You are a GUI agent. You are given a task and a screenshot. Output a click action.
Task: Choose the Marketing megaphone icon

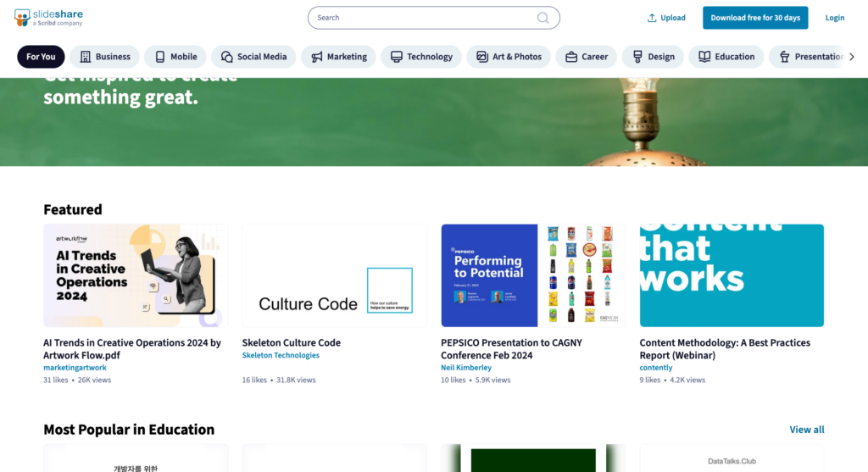pos(317,57)
